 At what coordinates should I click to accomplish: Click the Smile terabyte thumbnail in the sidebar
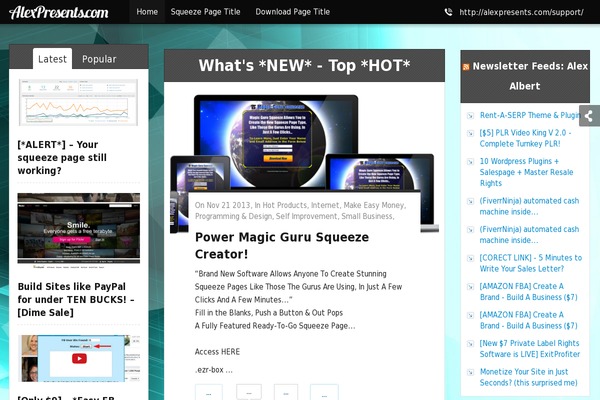(78, 230)
